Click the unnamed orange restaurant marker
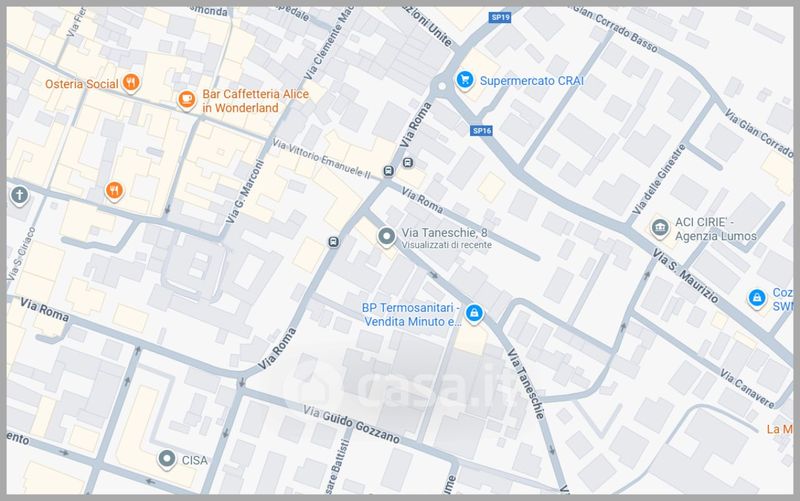The image size is (800, 501). [x=114, y=191]
